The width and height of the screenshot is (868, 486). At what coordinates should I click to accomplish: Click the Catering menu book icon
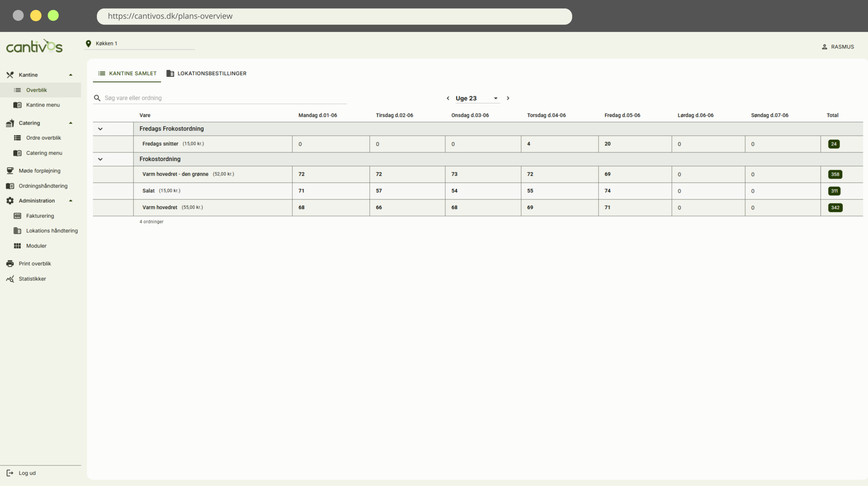(17, 153)
